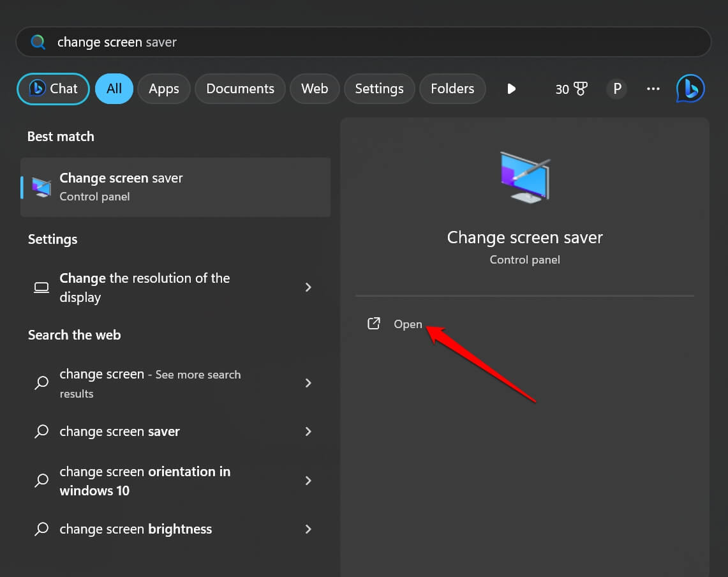Click search icon beside change screen saver suggestion
Image resolution: width=728 pixels, height=577 pixels.
point(41,431)
